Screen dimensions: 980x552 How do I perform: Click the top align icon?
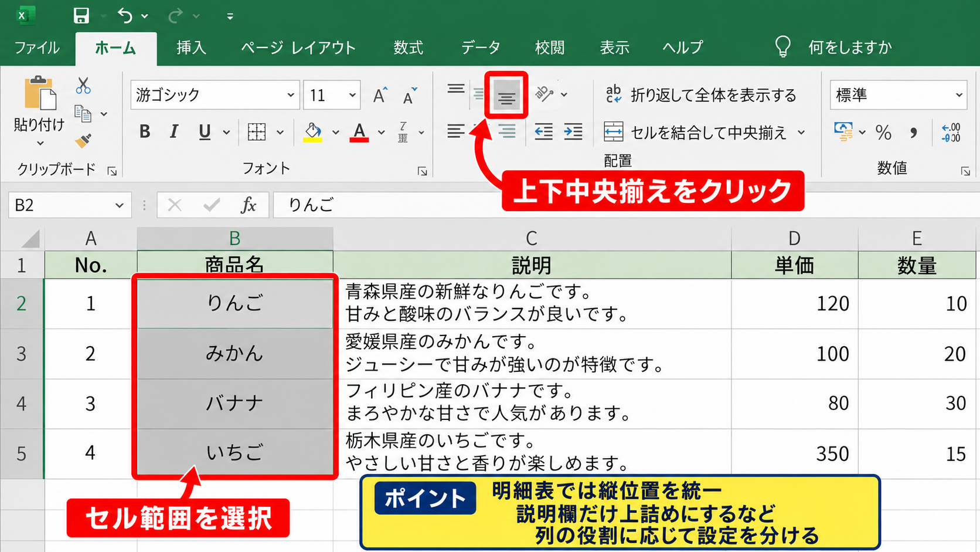456,89
